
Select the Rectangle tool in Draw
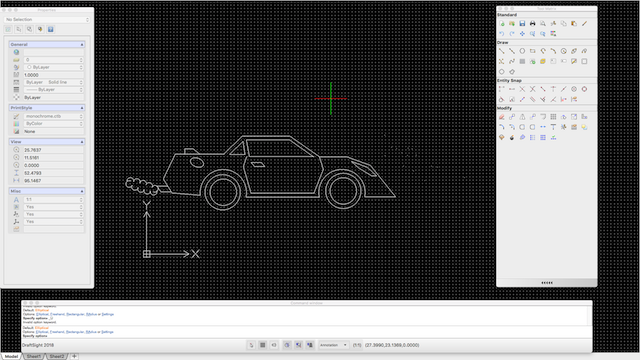pyautogui.click(x=533, y=51)
